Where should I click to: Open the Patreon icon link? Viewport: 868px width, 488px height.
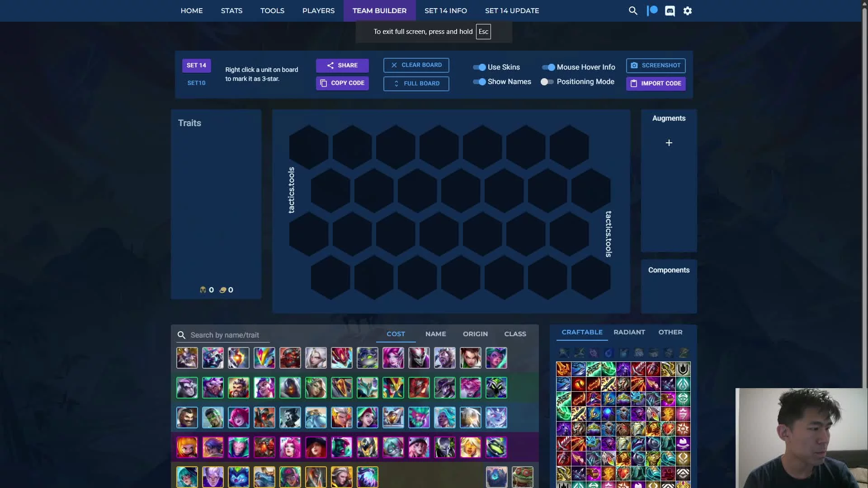tap(652, 11)
